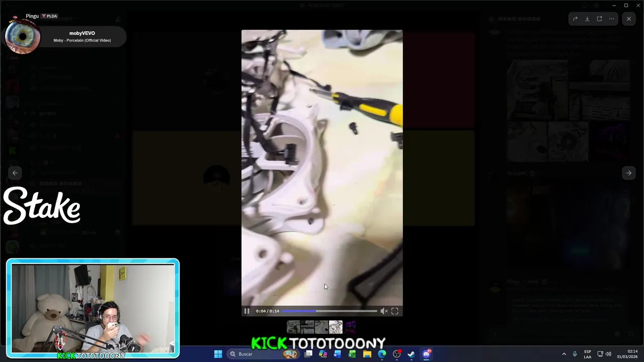644x362 pixels.
Task: Enter fullscreen mode for the video
Action: pos(395,311)
